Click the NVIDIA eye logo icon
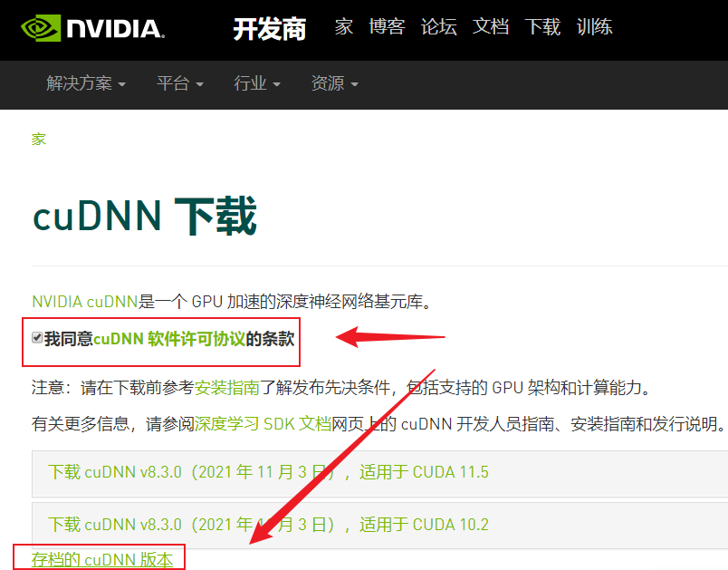 pyautogui.click(x=41, y=28)
